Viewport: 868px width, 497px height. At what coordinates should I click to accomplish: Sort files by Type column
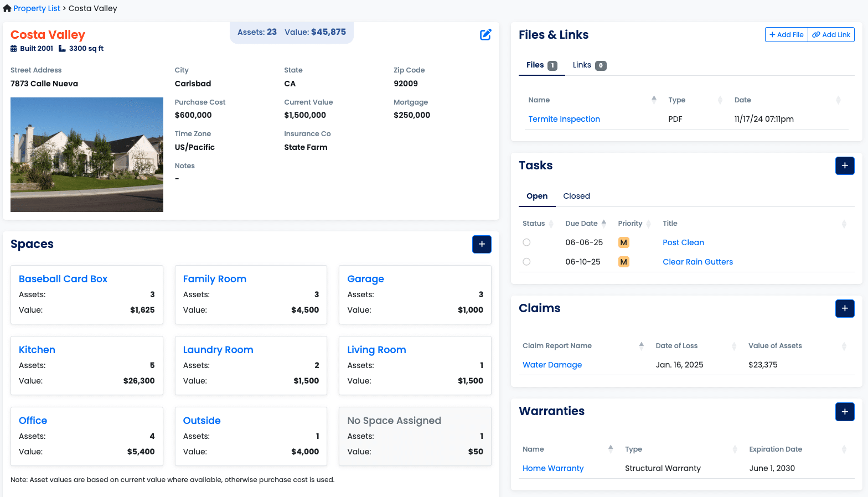[695, 100]
